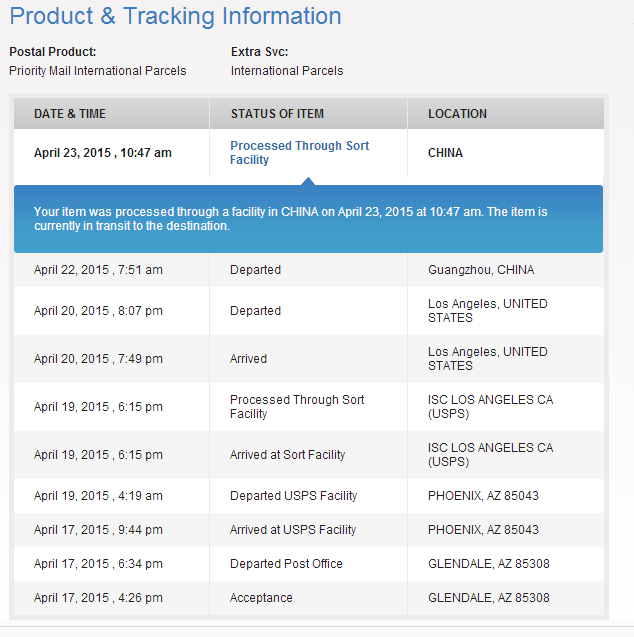Click the Arrived at Sort Facility status
The image size is (634, 637).
click(288, 455)
